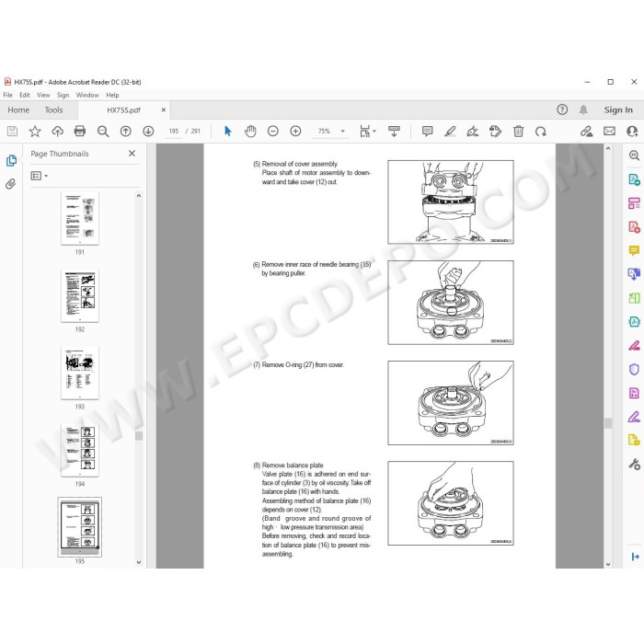This screenshot has height=644, width=644.
Task: Zoom in with plus button
Action: 295,131
